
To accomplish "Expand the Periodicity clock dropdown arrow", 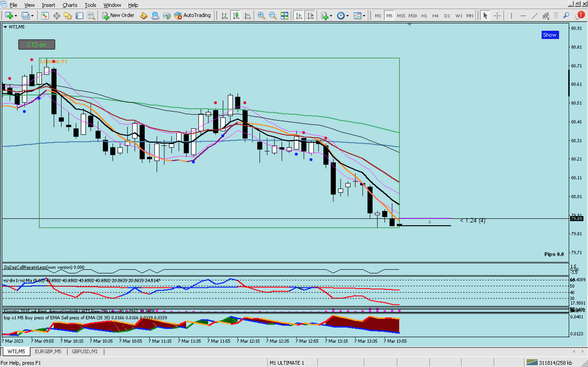I will pyautogui.click(x=348, y=16).
